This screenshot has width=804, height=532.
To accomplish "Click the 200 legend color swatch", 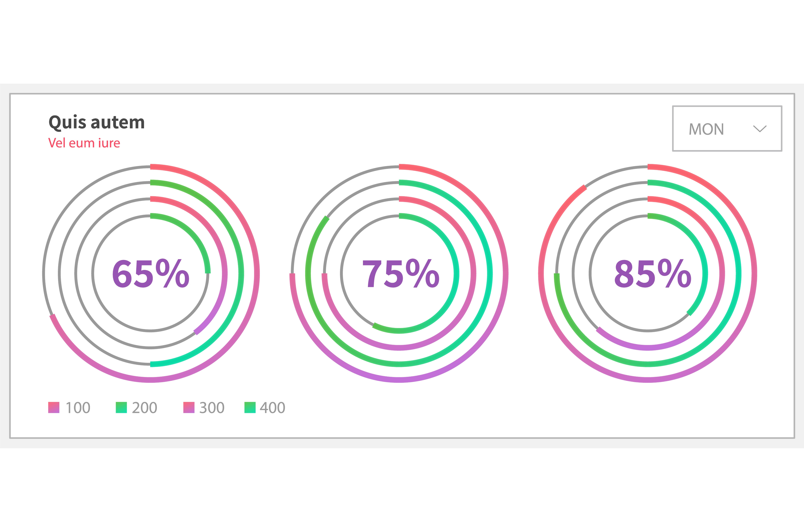I will point(121,407).
